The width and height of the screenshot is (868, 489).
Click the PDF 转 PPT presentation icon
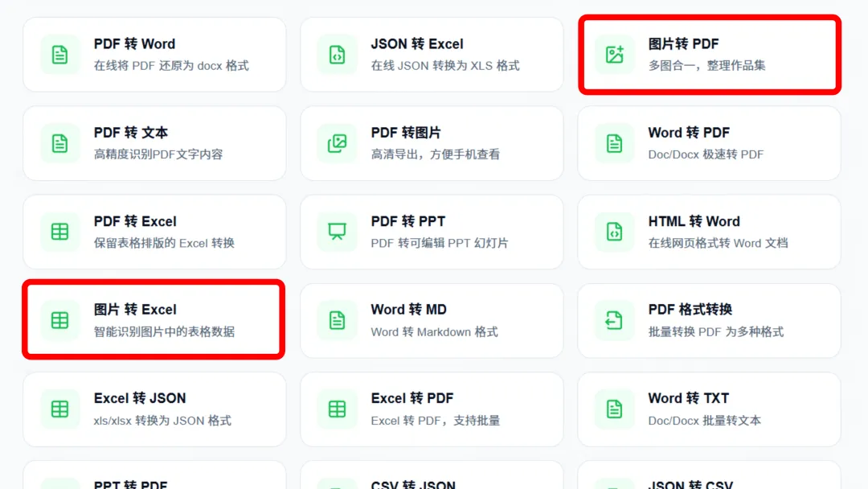coord(337,232)
